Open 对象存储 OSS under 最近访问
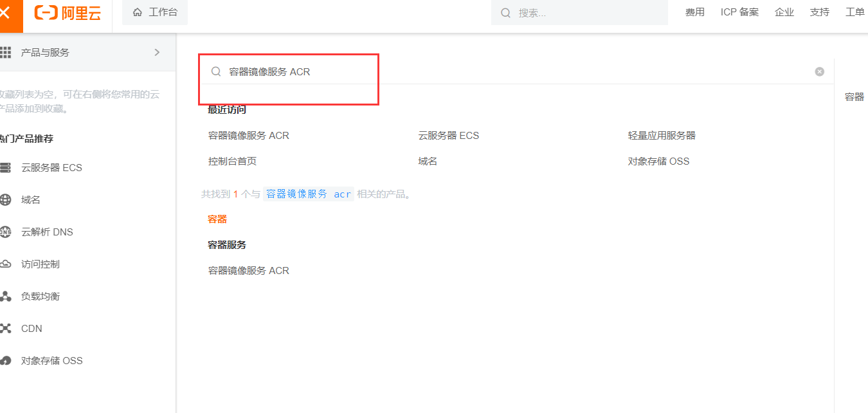The image size is (868, 413). pyautogui.click(x=658, y=161)
